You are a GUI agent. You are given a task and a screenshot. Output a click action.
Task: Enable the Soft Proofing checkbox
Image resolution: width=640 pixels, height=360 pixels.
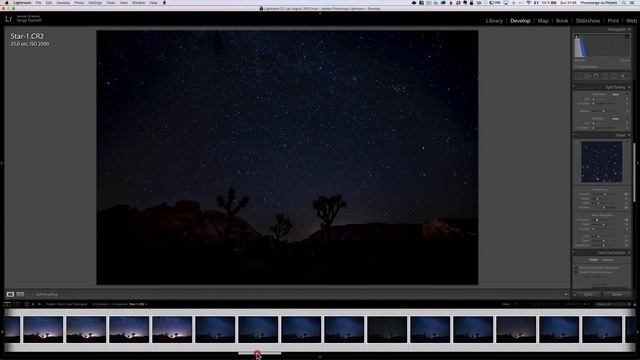pos(33,294)
